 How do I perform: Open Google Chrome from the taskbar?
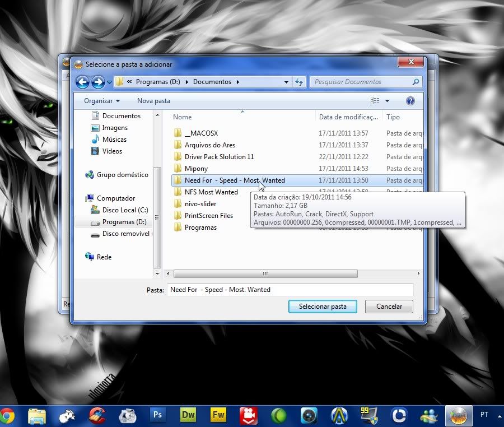[7, 415]
